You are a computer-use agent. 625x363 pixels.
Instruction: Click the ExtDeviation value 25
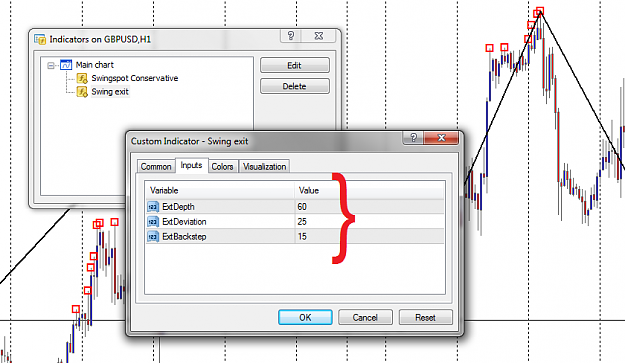302,222
